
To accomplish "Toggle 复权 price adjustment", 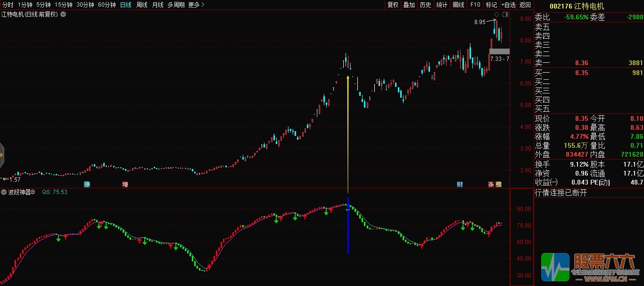I will [x=393, y=5].
